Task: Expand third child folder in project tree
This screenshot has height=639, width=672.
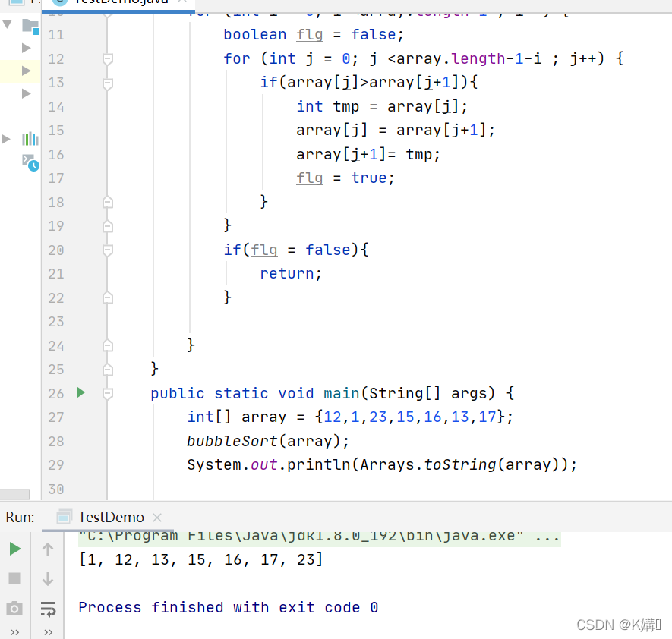Action: pyautogui.click(x=26, y=93)
